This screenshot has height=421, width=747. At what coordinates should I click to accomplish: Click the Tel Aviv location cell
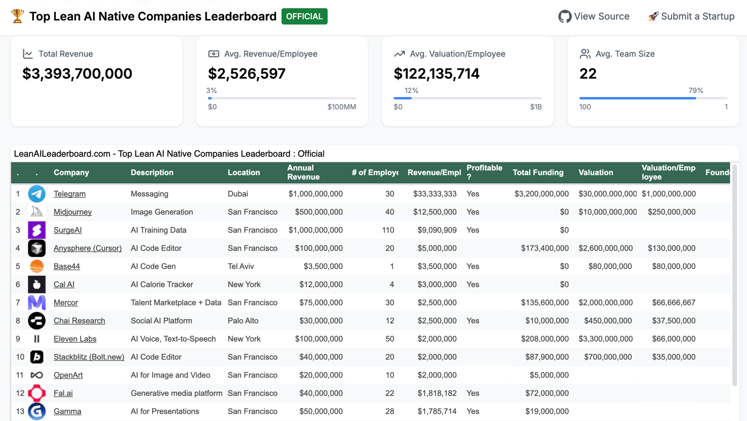(x=241, y=266)
